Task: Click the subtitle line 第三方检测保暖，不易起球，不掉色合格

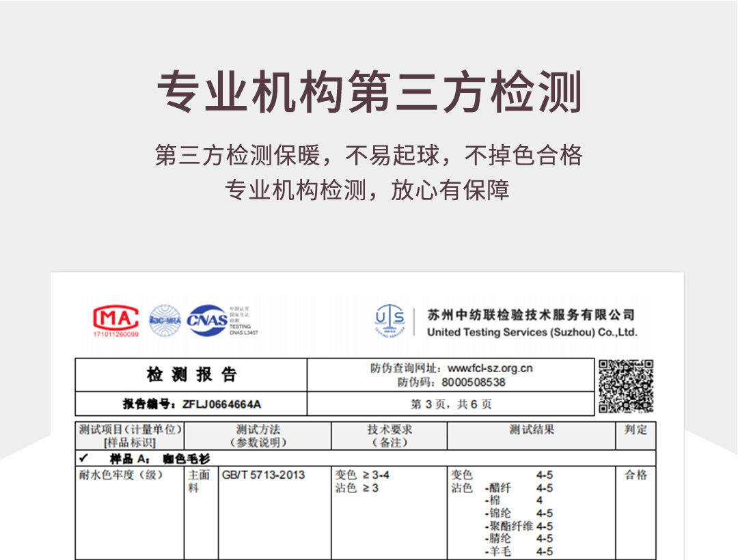Action: [x=369, y=155]
